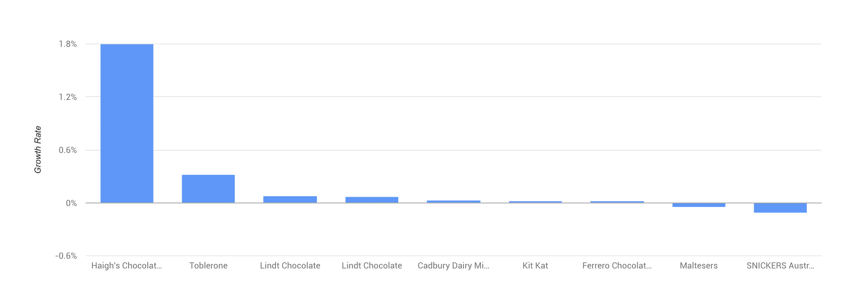The height and width of the screenshot is (289, 868).
Task: Select the Cadbury Dairy Milk bar
Action: tap(454, 202)
